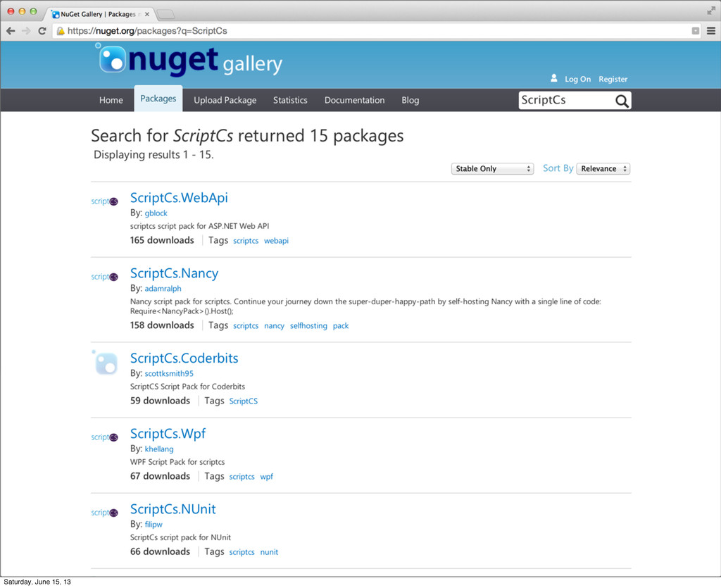Click the browser back arrow
The width and height of the screenshot is (721, 588).
point(11,31)
